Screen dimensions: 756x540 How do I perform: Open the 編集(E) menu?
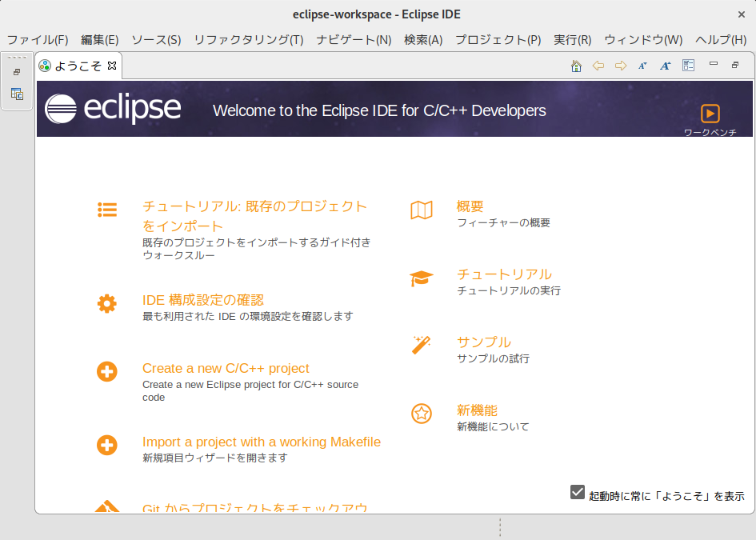pyautogui.click(x=100, y=39)
